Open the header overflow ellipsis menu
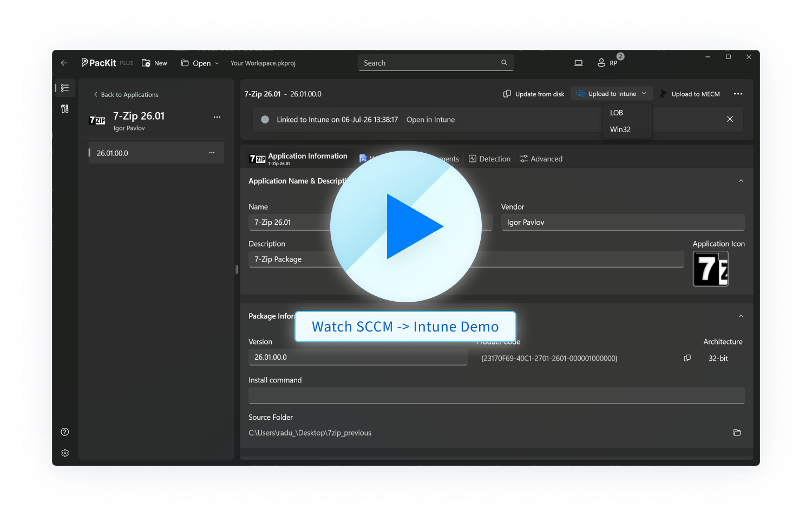The image size is (812, 520). pyautogui.click(x=738, y=94)
